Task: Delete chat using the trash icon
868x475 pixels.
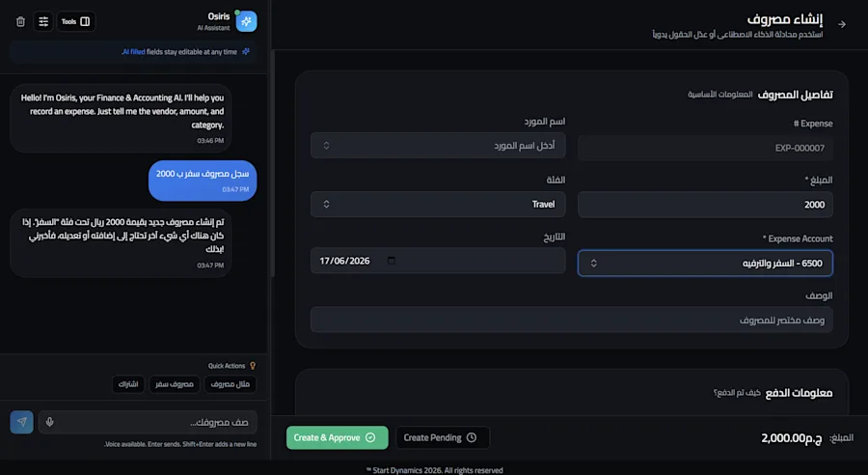Action: point(20,21)
